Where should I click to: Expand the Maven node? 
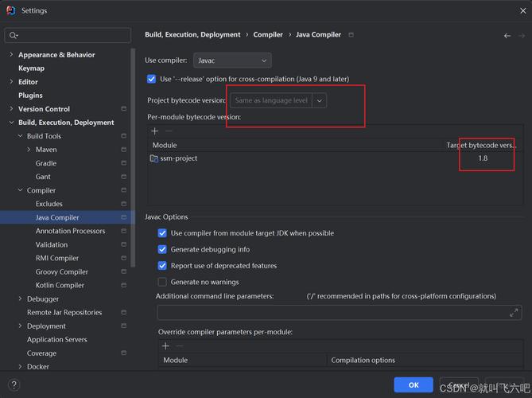(x=29, y=150)
